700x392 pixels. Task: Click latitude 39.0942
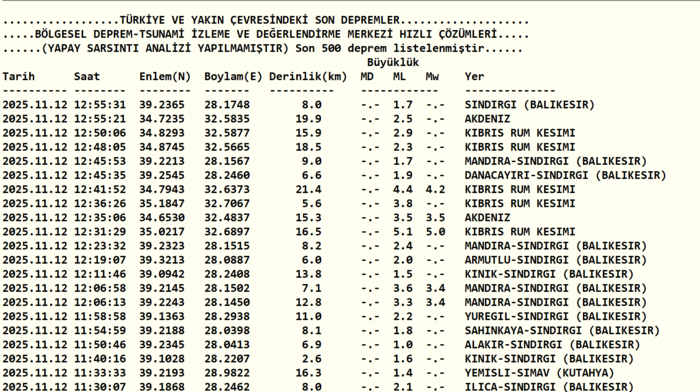click(162, 274)
